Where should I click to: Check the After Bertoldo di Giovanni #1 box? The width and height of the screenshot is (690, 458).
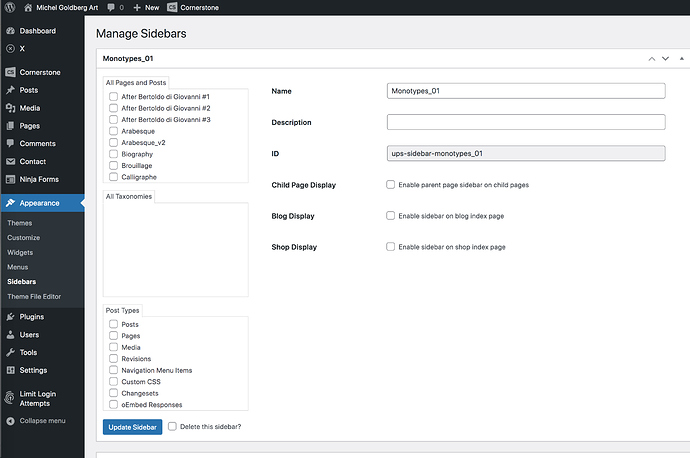[x=113, y=96]
